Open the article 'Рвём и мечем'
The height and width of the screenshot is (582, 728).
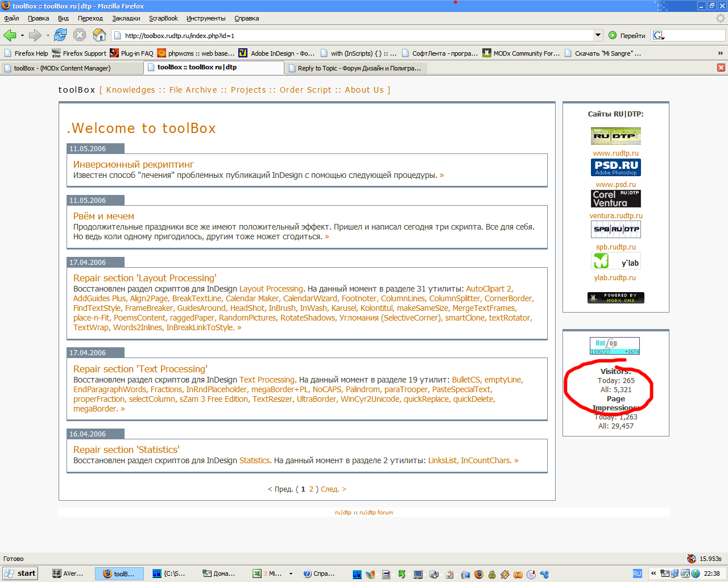point(104,216)
